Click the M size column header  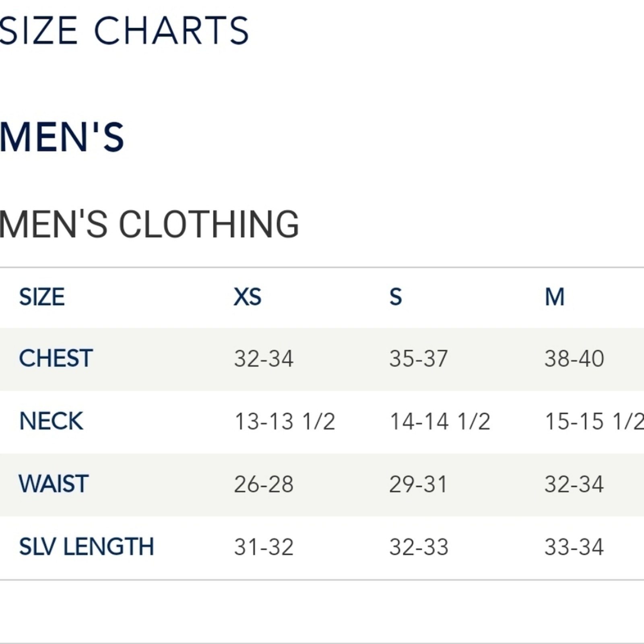pos(555,297)
